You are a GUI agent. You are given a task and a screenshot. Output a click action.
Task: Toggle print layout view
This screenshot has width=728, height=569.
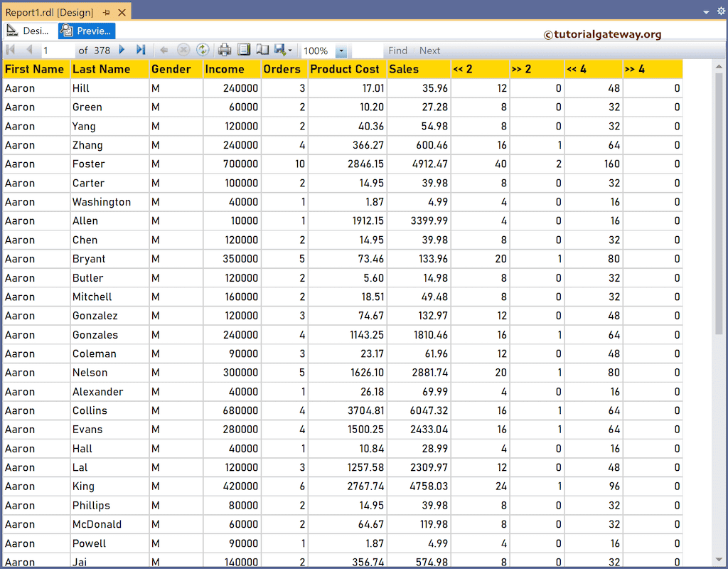coord(245,50)
